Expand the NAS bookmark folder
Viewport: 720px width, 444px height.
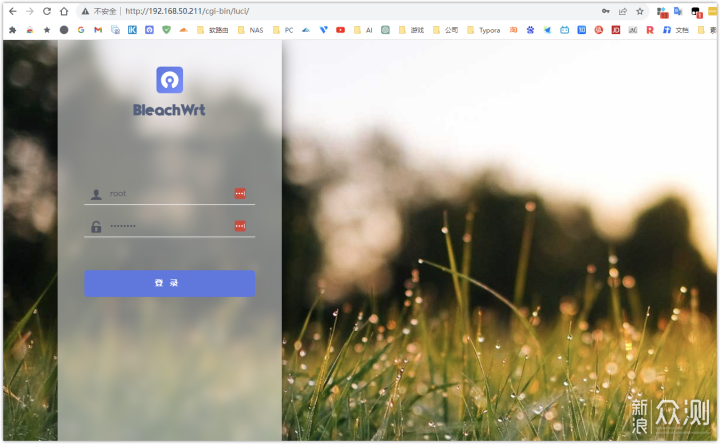point(251,30)
